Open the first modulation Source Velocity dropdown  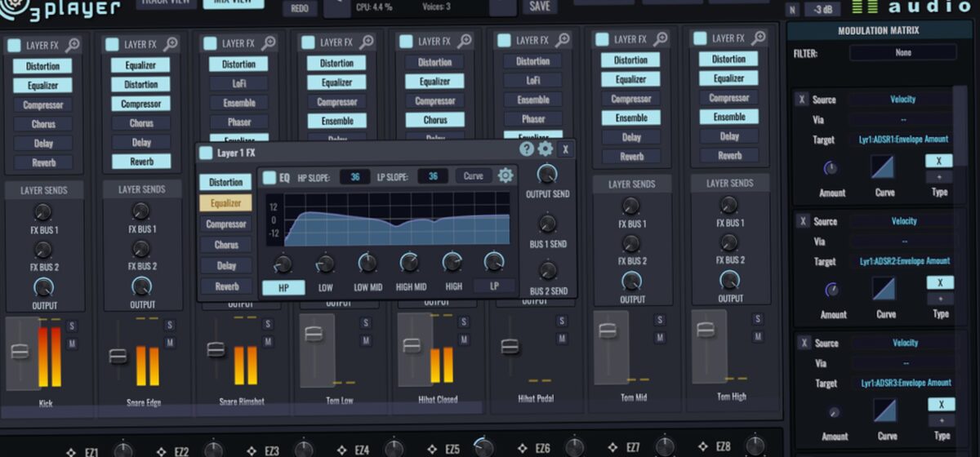[902, 100]
